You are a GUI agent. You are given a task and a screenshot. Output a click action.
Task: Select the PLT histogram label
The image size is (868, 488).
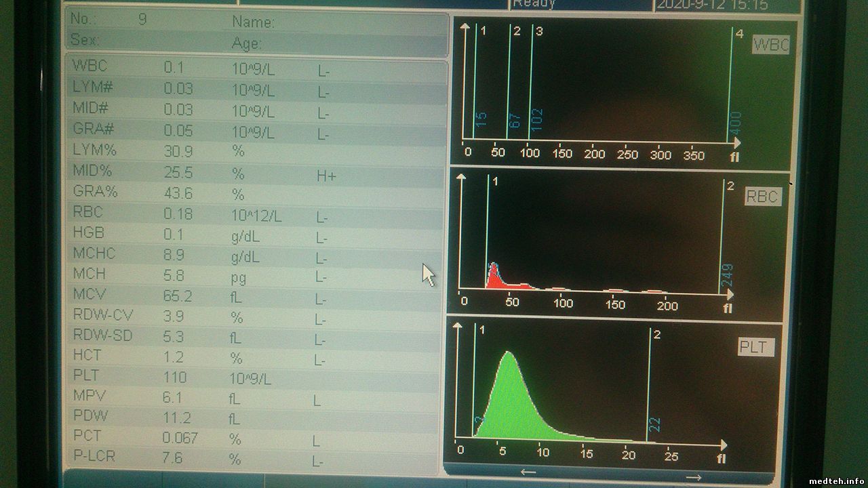755,348
